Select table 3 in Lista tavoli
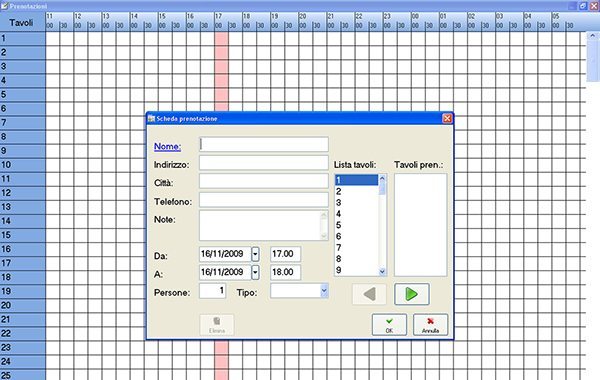 (357, 202)
